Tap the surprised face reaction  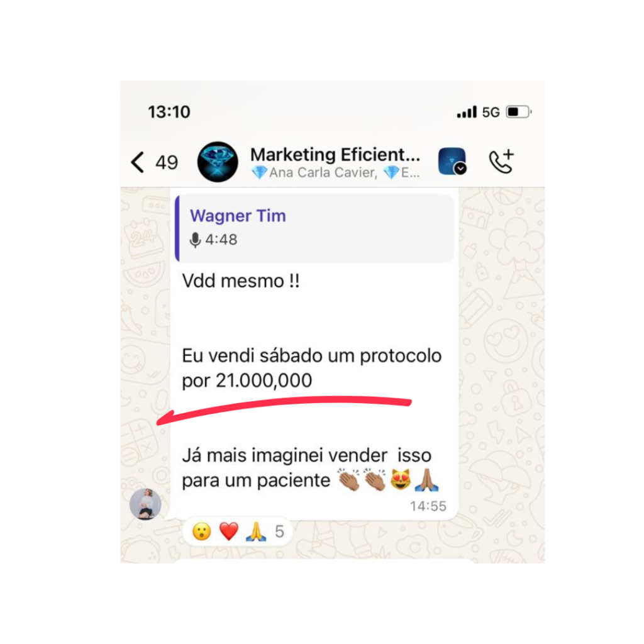point(202,531)
